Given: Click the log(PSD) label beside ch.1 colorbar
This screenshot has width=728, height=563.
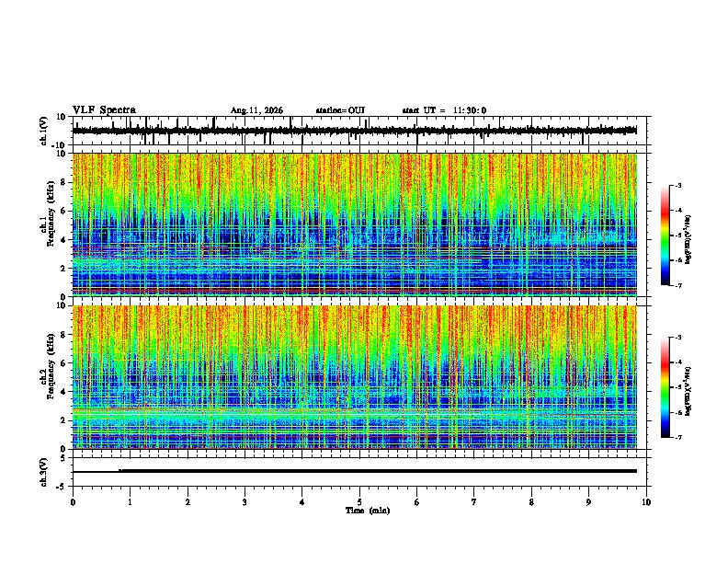Looking at the screenshot, I should coord(688,240).
